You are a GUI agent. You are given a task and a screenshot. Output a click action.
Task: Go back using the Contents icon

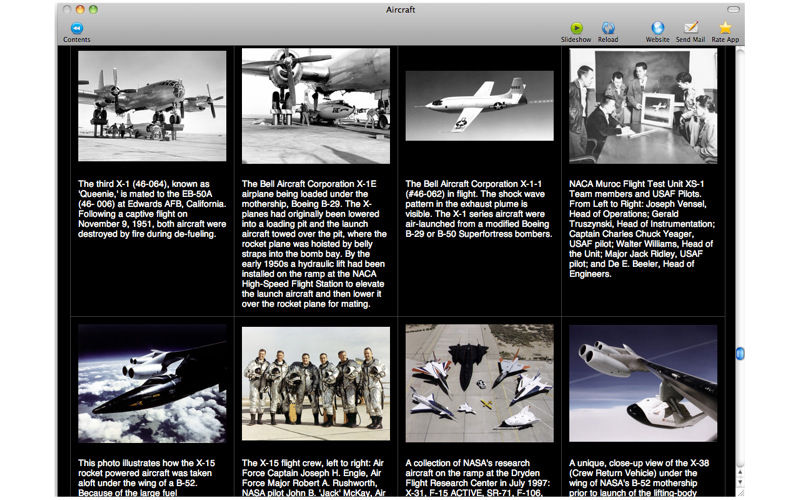tap(77, 28)
